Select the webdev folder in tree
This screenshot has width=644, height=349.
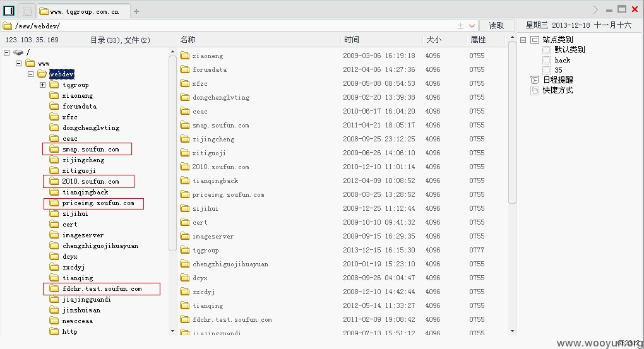62,74
